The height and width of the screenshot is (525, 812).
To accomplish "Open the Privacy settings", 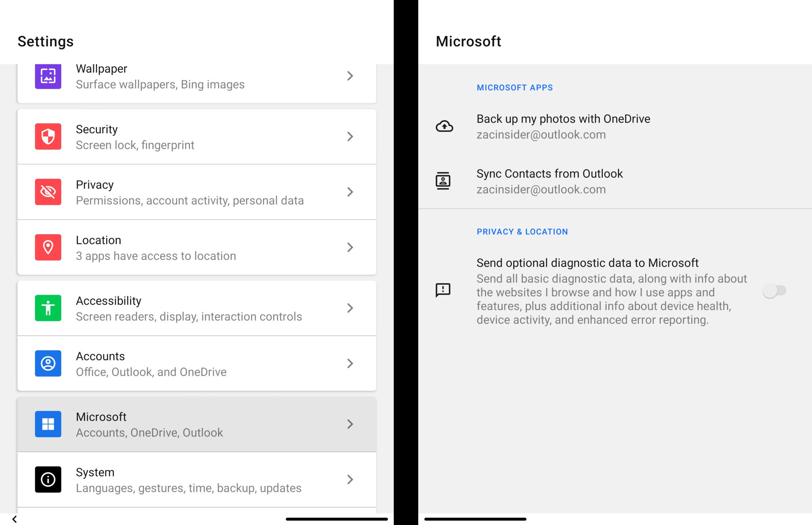I will pyautogui.click(x=198, y=192).
